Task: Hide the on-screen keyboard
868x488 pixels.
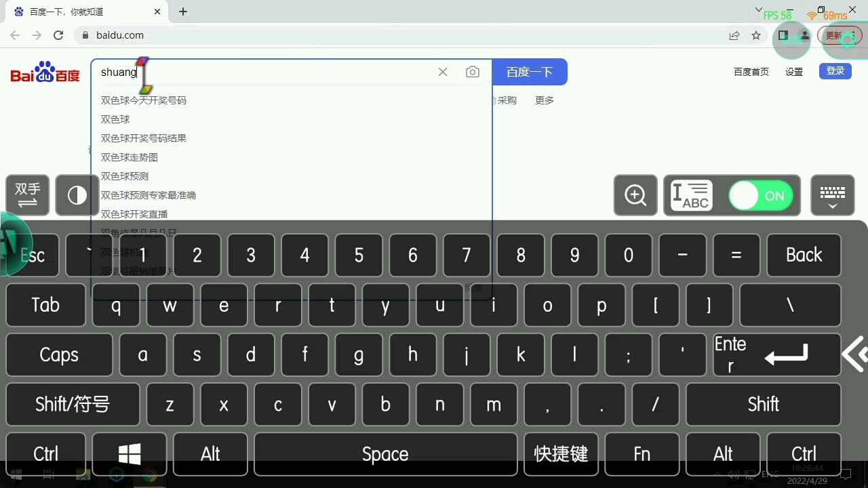Action: 833,195
